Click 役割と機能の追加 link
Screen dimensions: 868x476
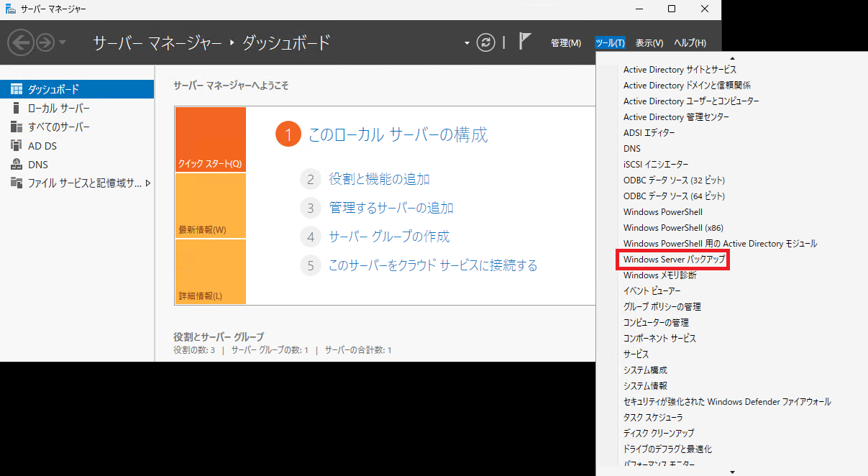coord(379,179)
